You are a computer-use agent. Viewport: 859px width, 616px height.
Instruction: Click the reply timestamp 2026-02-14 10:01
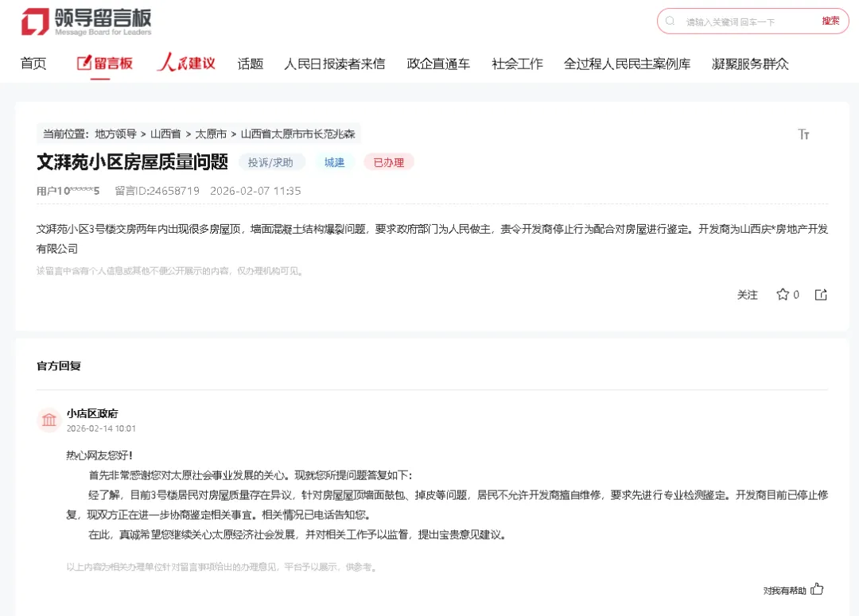click(101, 428)
